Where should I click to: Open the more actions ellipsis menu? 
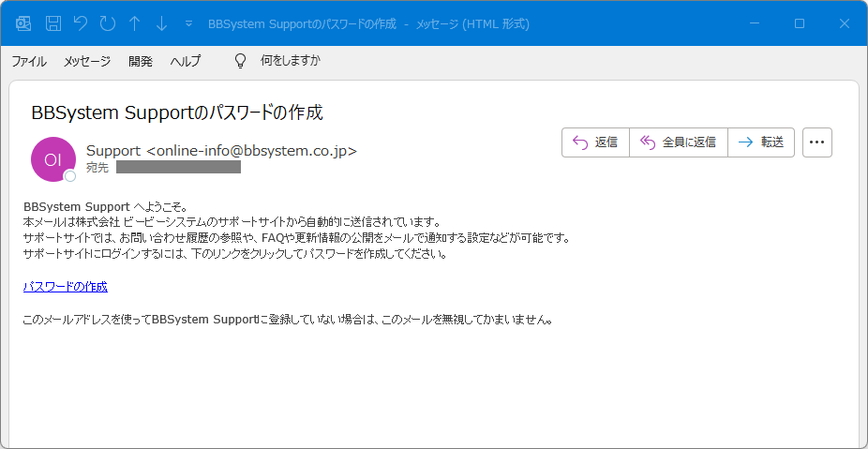click(817, 142)
